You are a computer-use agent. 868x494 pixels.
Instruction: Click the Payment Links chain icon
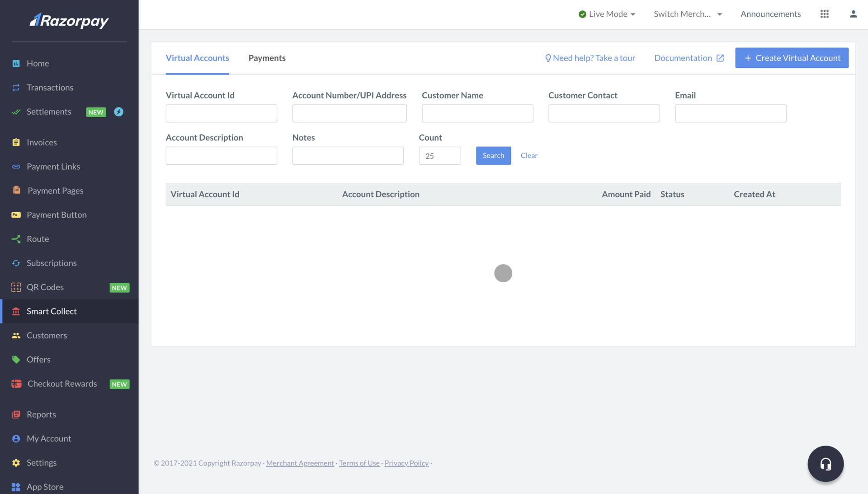(16, 166)
